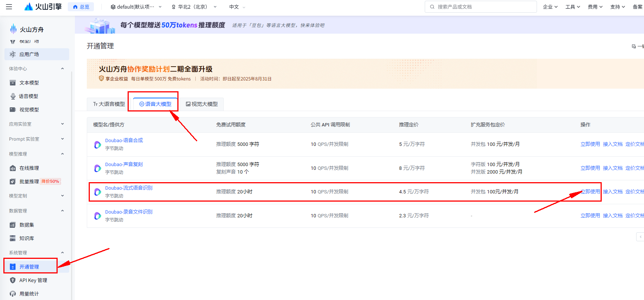The image size is (644, 300).
Task: Open the 中文 language dropdown
Action: click(x=237, y=7)
